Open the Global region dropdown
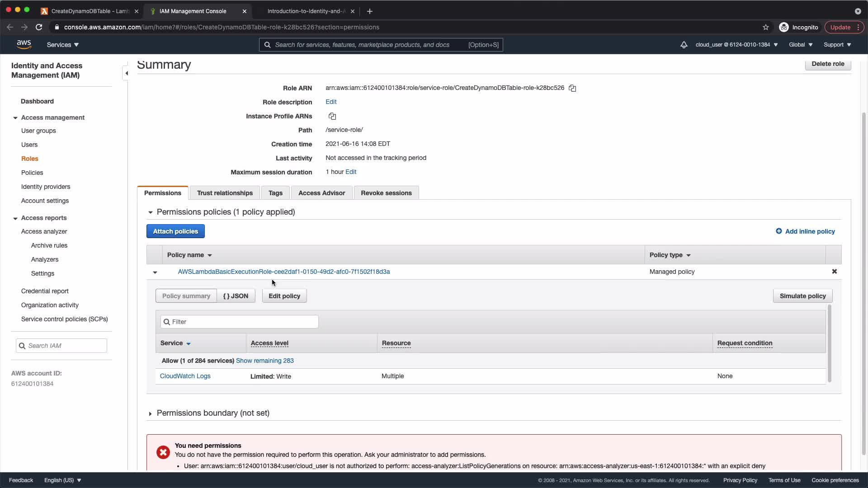 (800, 45)
